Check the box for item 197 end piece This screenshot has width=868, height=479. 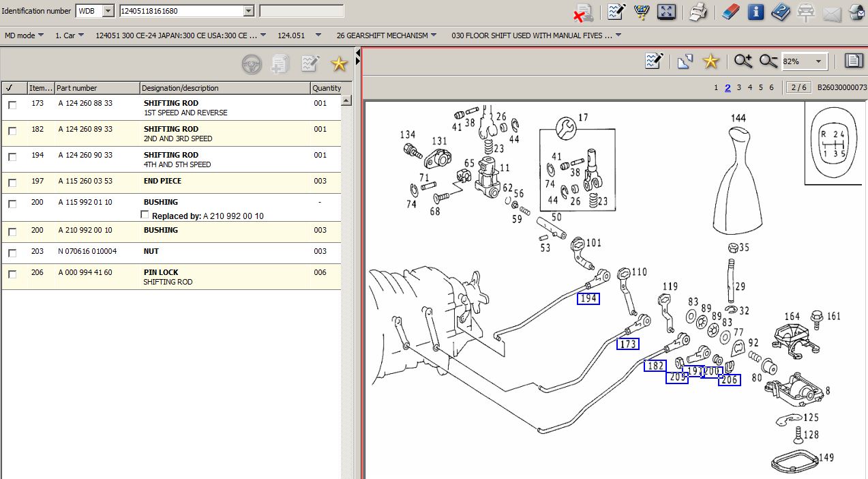[12, 183]
